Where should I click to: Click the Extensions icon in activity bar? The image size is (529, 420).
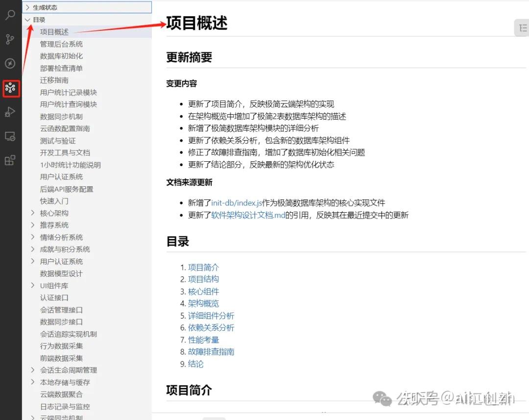point(10,158)
